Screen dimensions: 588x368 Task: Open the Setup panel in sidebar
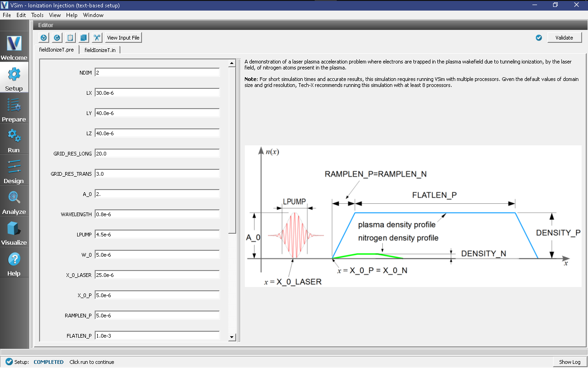pos(14,78)
